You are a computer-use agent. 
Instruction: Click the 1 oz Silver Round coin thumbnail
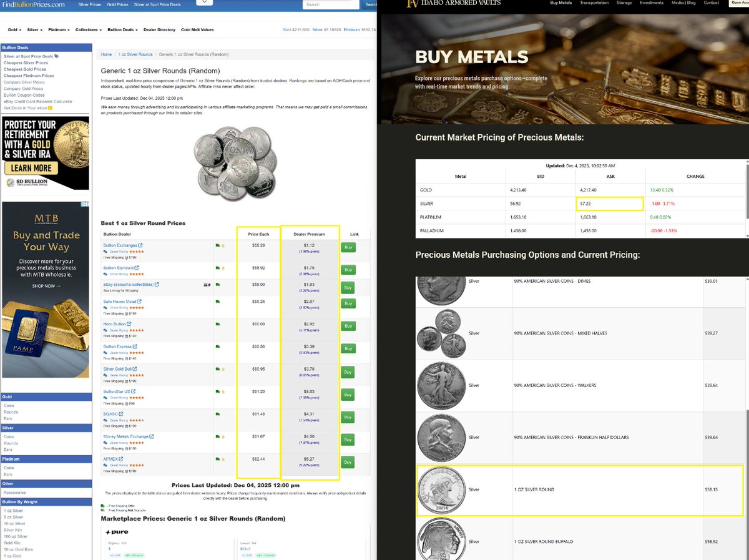pos(441,491)
